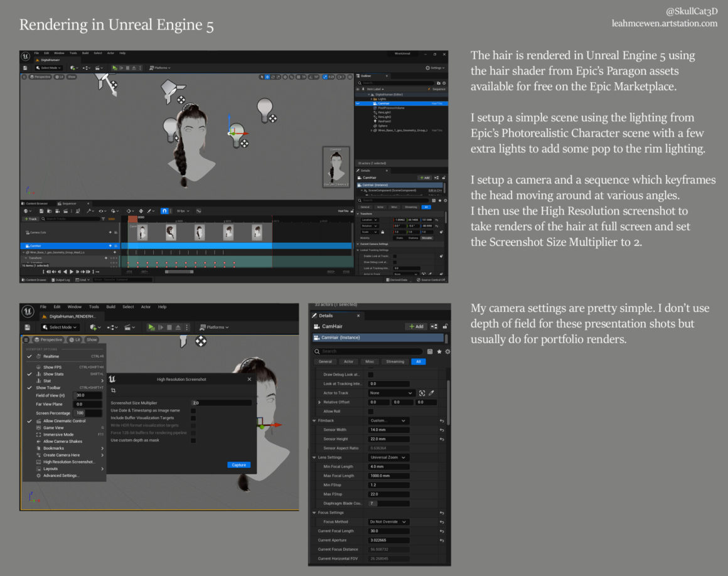Click Add button in Details panel
Viewport: 728px width, 576px height.
416,326
